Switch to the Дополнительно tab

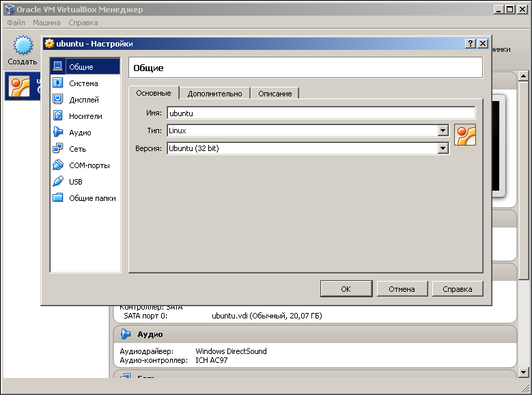(x=214, y=94)
